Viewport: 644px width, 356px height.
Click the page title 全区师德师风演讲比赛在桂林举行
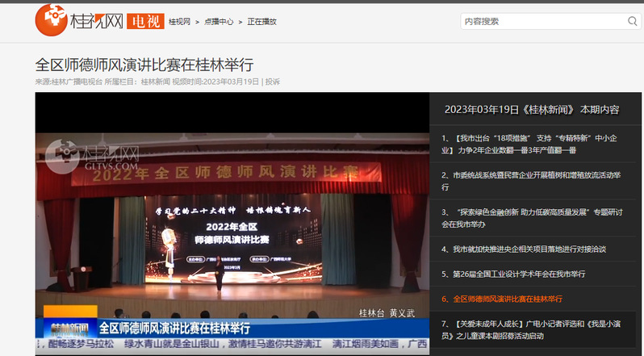tap(149, 65)
